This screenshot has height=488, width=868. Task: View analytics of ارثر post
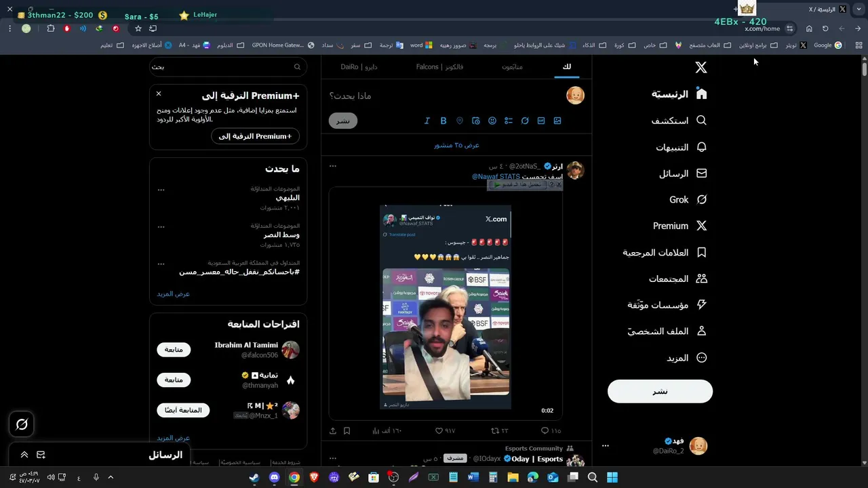[387, 430]
